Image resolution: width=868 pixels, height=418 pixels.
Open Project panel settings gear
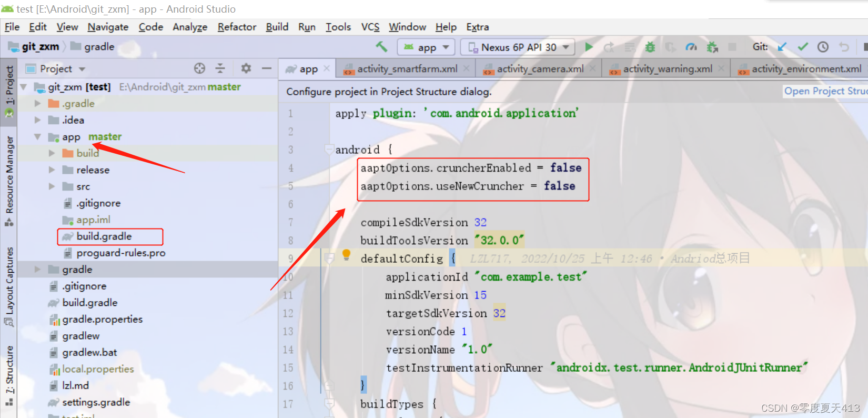246,68
